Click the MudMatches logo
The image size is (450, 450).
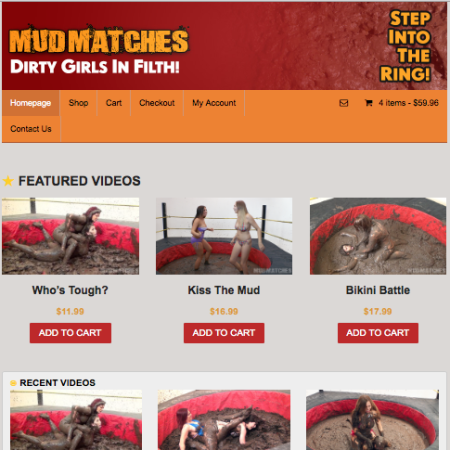click(99, 40)
